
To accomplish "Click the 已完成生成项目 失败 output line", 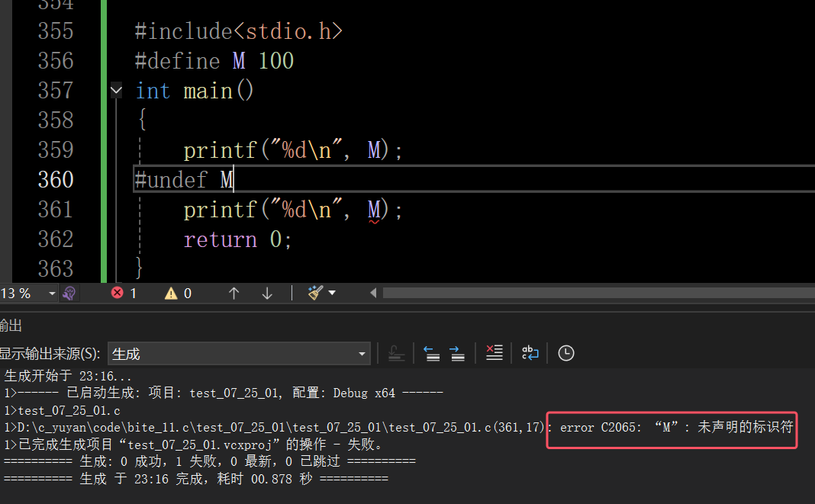I will tap(193, 445).
